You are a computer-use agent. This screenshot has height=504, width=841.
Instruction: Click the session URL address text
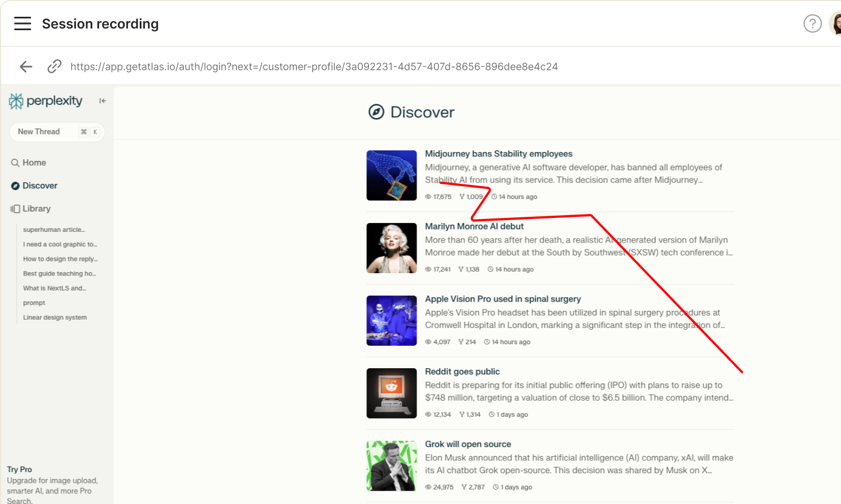(314, 66)
